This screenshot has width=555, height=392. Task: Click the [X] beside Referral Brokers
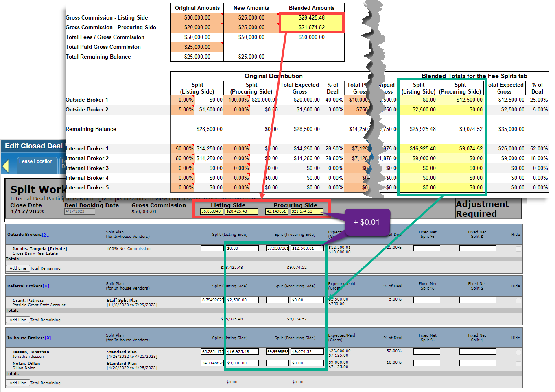tap(46, 286)
